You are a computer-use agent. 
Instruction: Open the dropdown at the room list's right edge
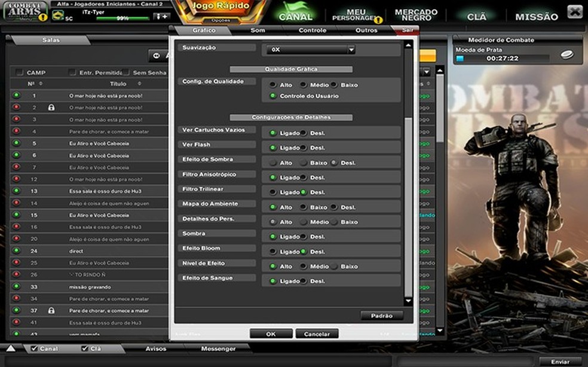427,72
